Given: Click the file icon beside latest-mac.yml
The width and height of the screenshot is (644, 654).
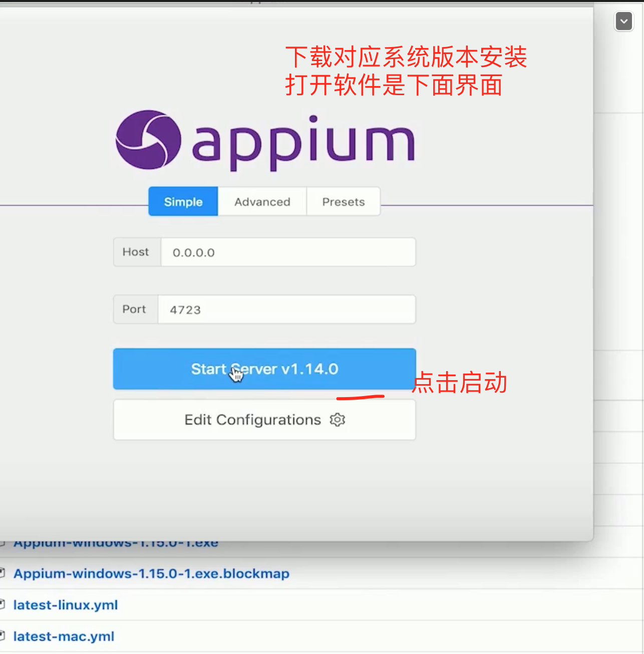Looking at the screenshot, I should click(2, 636).
